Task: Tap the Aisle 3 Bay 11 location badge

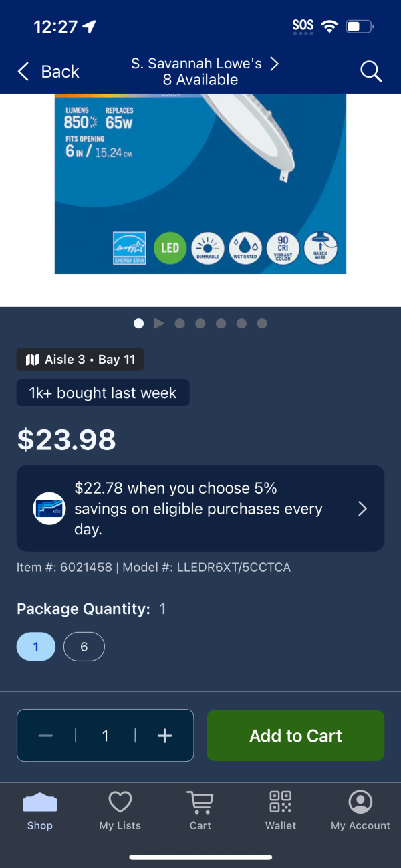Action: pyautogui.click(x=80, y=360)
